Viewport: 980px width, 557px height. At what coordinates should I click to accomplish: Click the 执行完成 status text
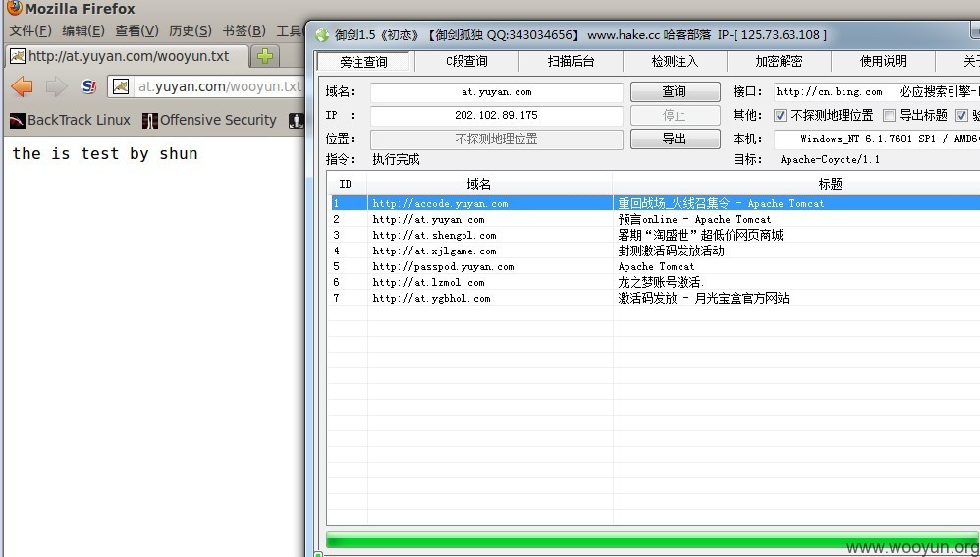[397, 159]
